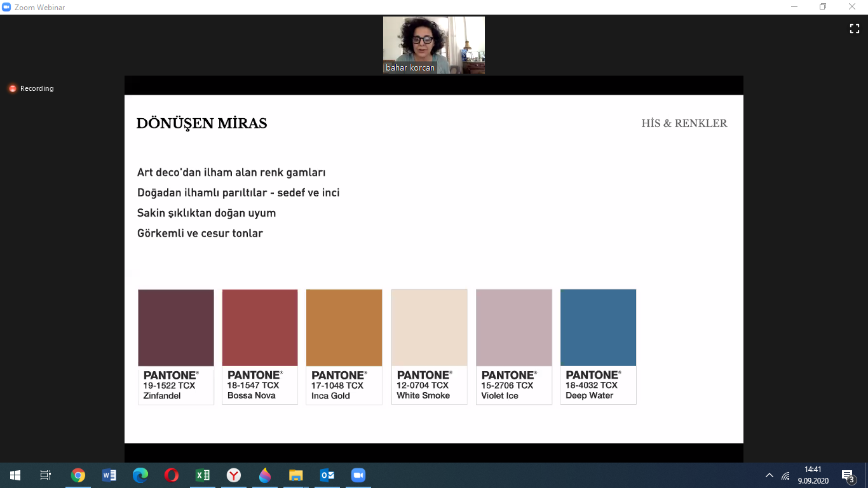Click the Bossa Nova color swatch
The height and width of the screenshot is (488, 868).
click(x=260, y=328)
